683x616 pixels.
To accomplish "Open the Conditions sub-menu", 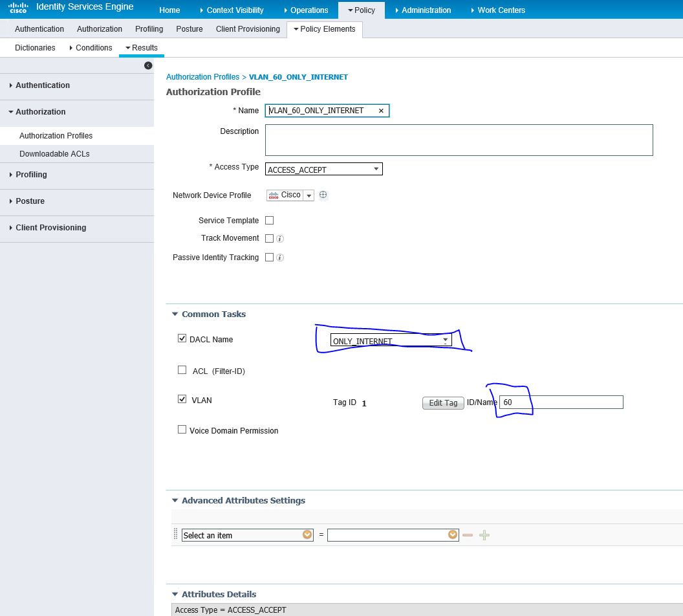I will tap(91, 48).
